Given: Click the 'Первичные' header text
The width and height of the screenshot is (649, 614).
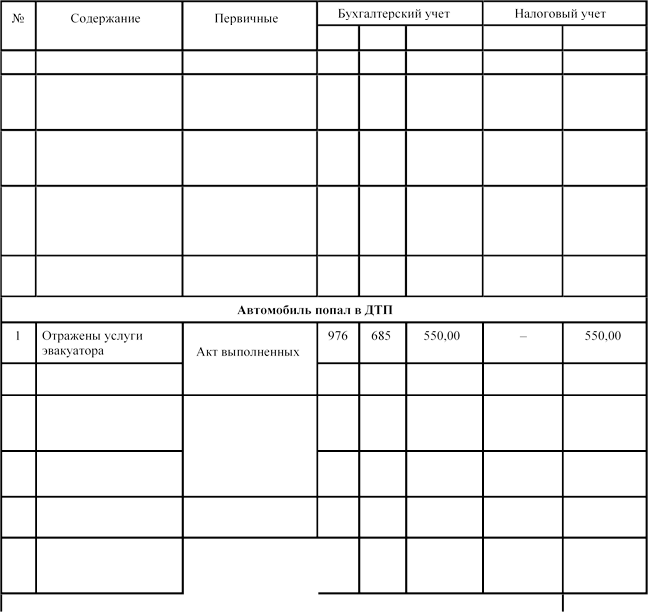Looking at the screenshot, I should 246,19.
